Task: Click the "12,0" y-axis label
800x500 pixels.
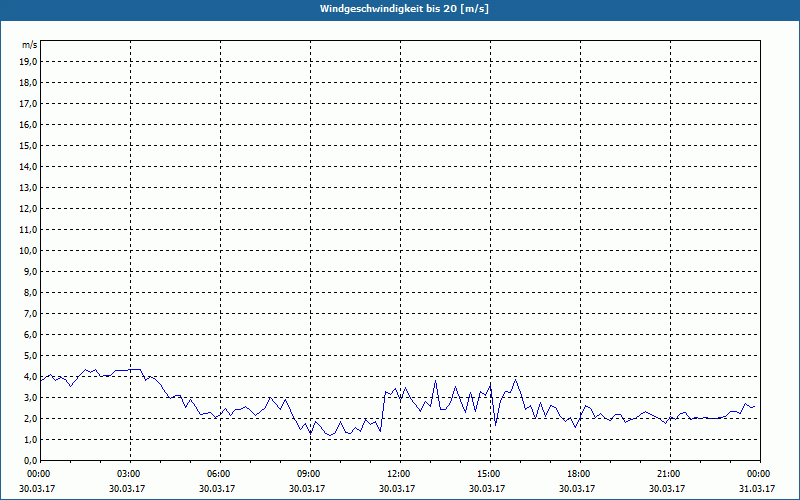Action: 28,209
